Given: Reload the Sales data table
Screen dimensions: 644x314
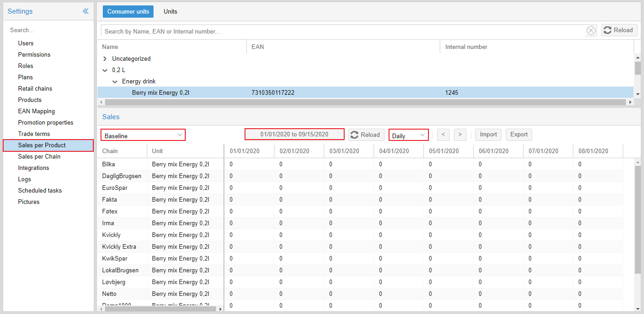Looking at the screenshot, I should [x=366, y=135].
